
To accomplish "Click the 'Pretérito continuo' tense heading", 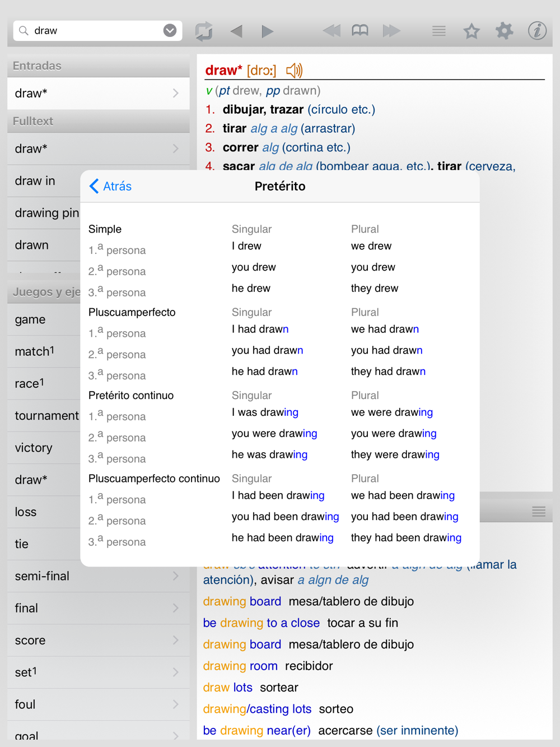I will click(x=131, y=395).
